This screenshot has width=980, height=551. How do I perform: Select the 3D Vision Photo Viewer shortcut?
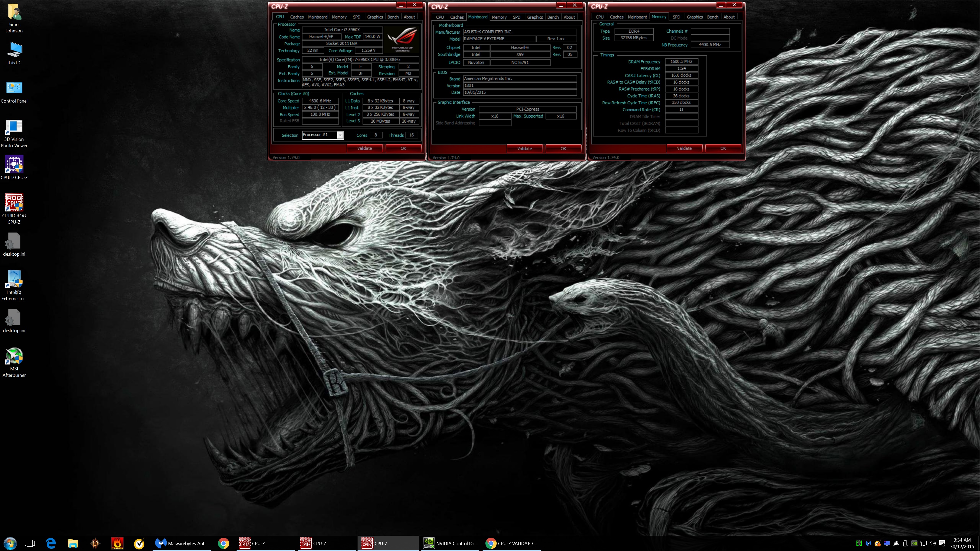(14, 133)
